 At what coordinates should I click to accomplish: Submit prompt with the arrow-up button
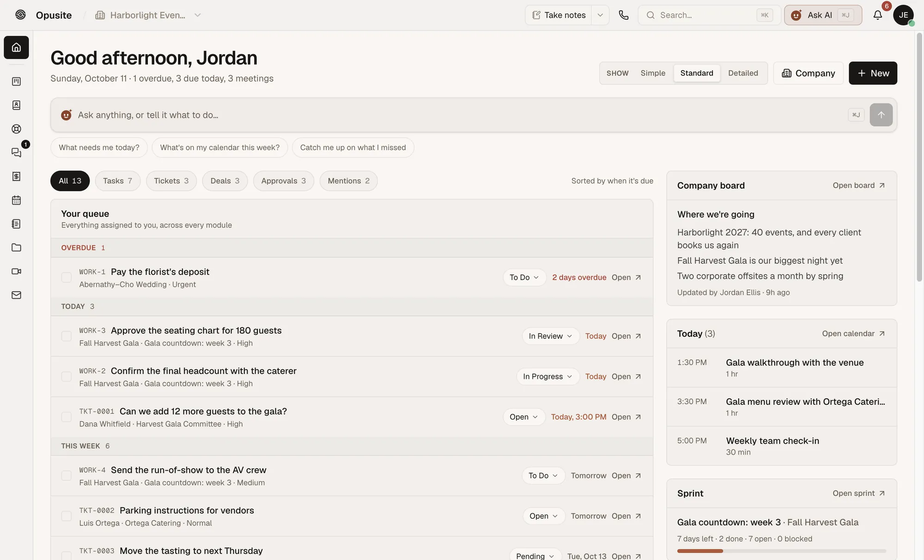click(x=881, y=115)
